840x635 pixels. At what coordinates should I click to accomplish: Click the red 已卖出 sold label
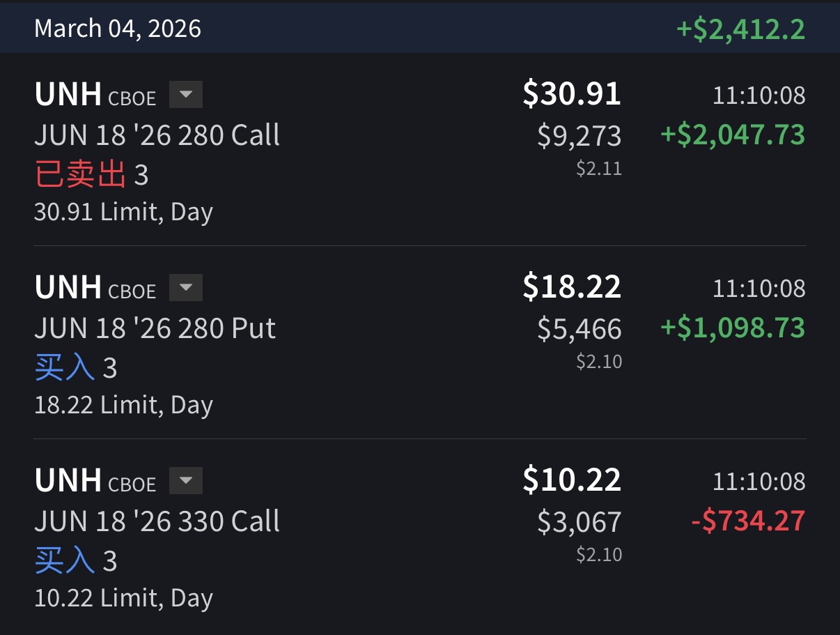coord(80,175)
